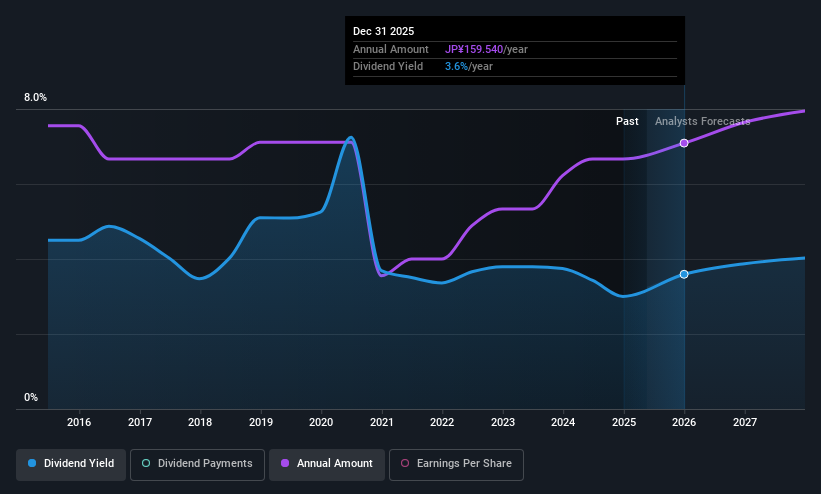Click the 2016 x-axis year label

(x=79, y=422)
